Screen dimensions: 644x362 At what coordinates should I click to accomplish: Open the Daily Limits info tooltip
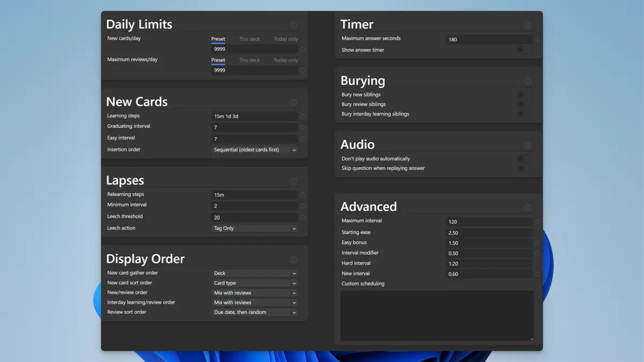[x=293, y=25]
